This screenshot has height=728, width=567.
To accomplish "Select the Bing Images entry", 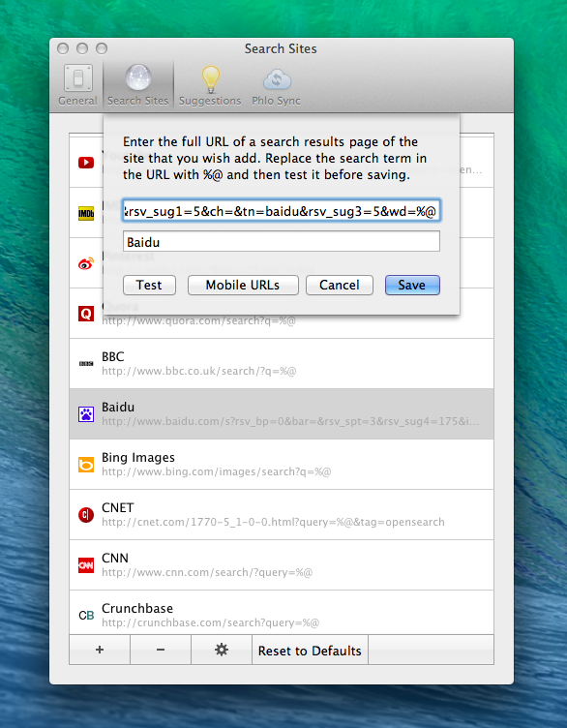I will [282, 465].
